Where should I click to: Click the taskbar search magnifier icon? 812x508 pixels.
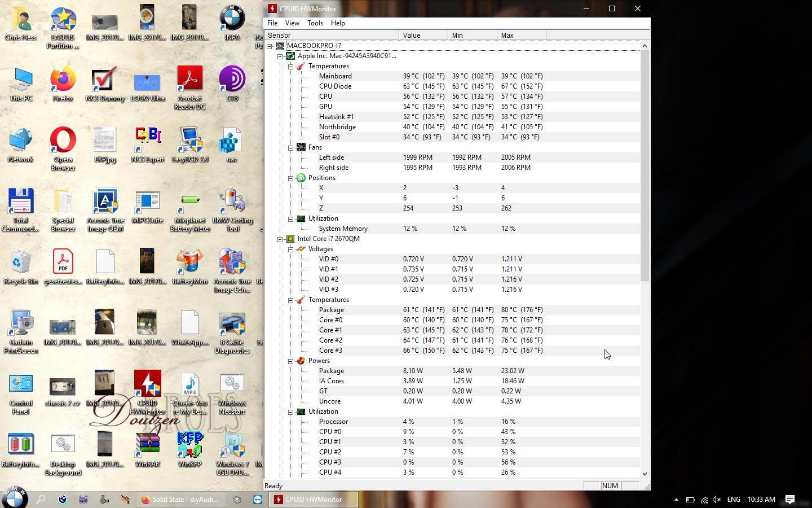pos(41,500)
